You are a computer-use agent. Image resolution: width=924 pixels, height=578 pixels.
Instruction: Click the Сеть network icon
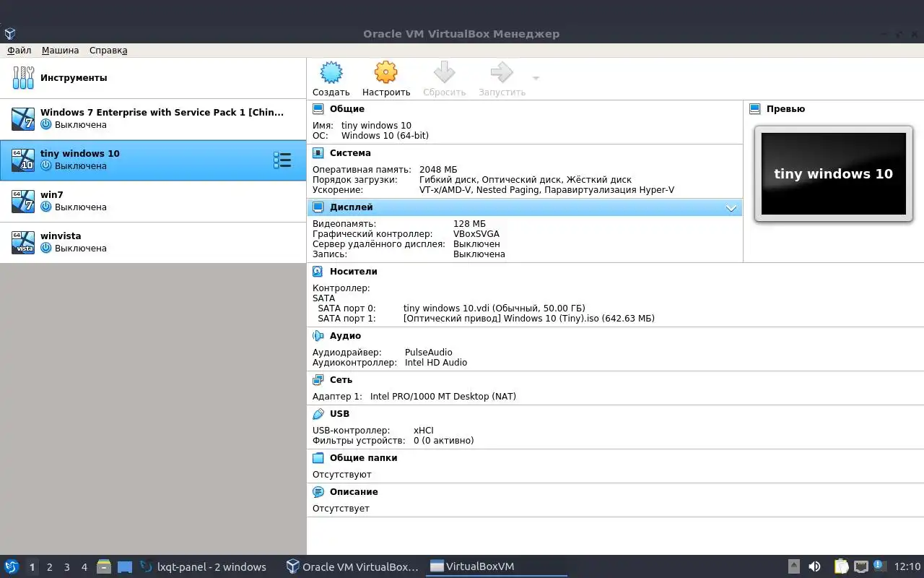tap(318, 380)
